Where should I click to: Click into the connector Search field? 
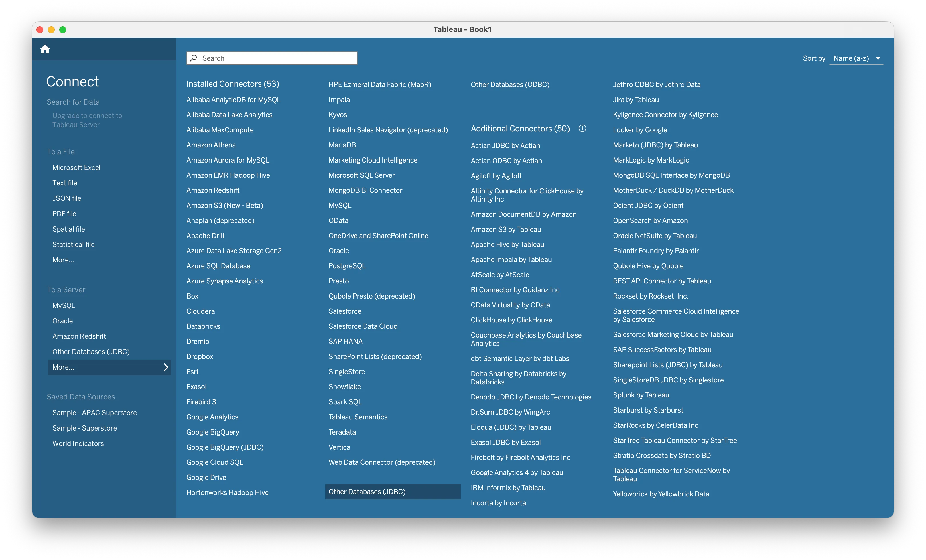point(272,58)
